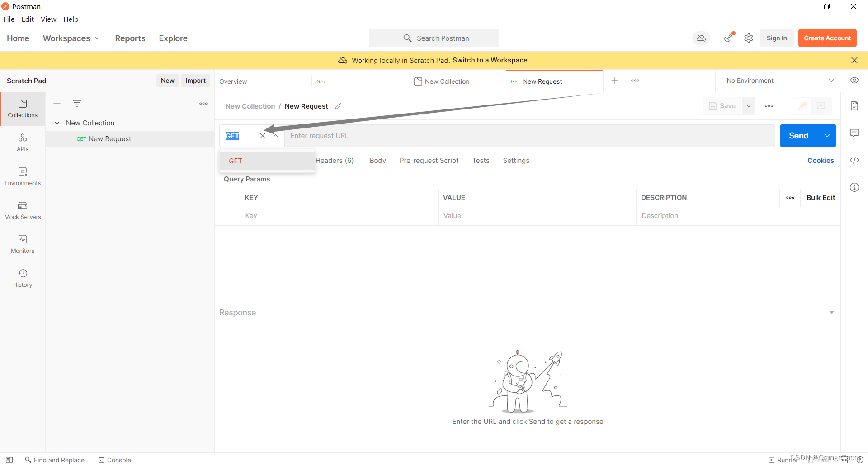Open the File menu
868x466 pixels.
pyautogui.click(x=9, y=19)
